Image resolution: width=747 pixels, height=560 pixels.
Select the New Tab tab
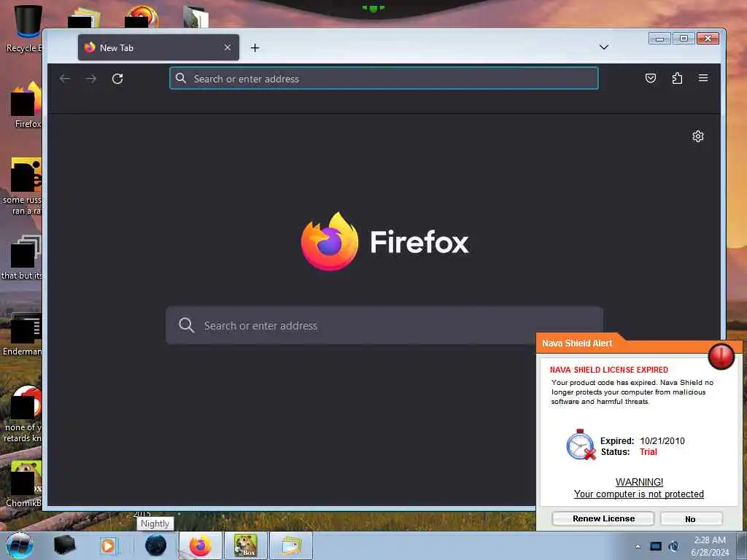[158, 47]
